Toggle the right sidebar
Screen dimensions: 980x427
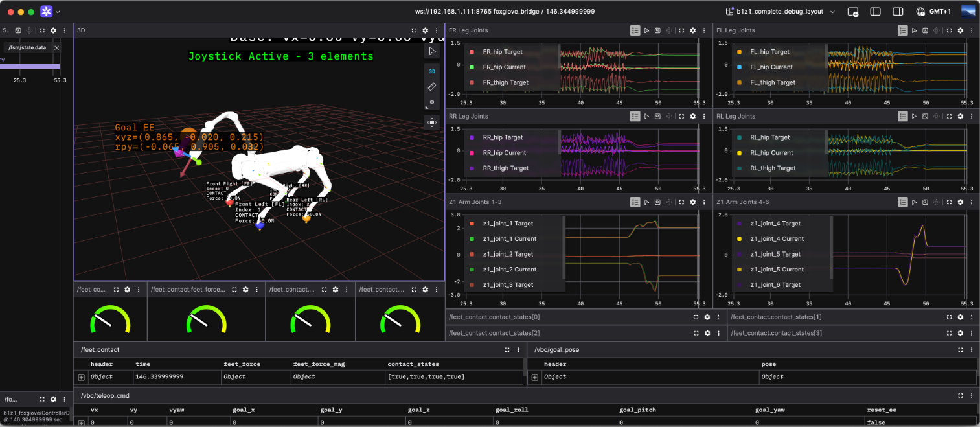898,12
